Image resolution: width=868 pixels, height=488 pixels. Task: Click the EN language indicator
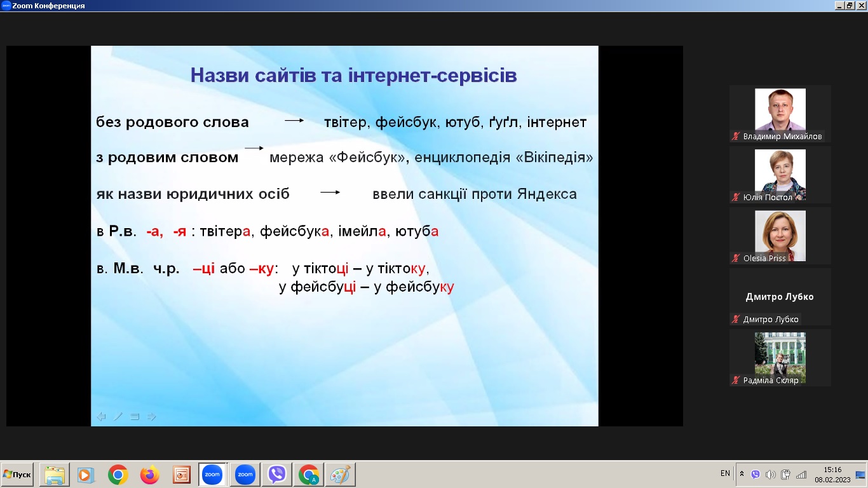pos(725,473)
